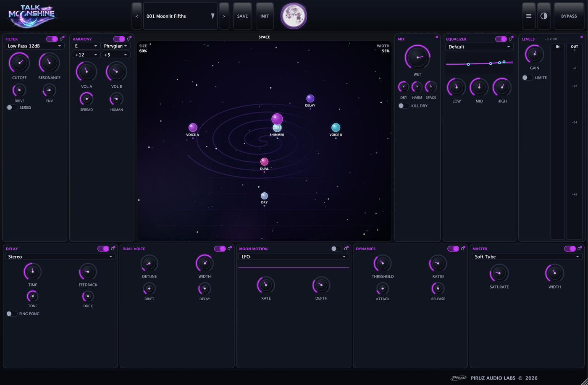Click the first EQ curve node
The image size is (588, 385).
click(468, 64)
